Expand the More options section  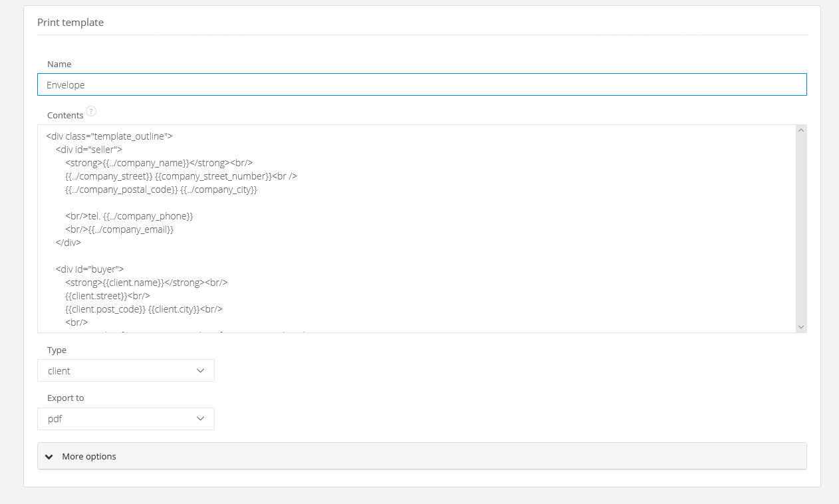coord(89,457)
